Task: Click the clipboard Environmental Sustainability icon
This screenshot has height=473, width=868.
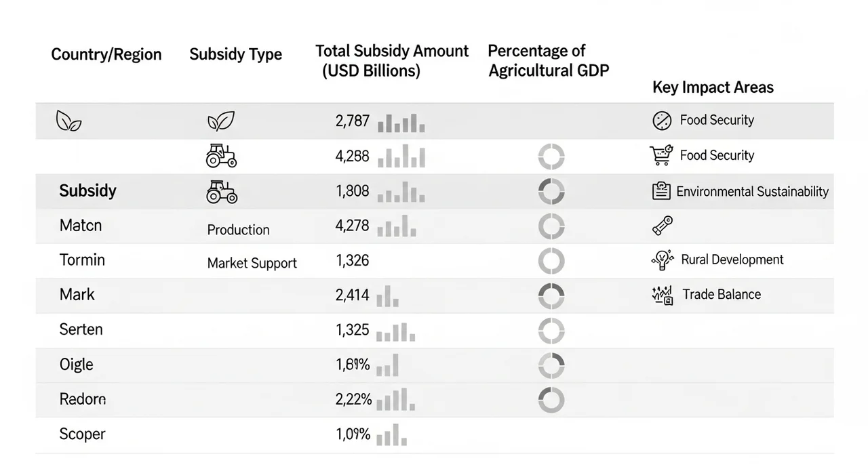Action: point(661,191)
